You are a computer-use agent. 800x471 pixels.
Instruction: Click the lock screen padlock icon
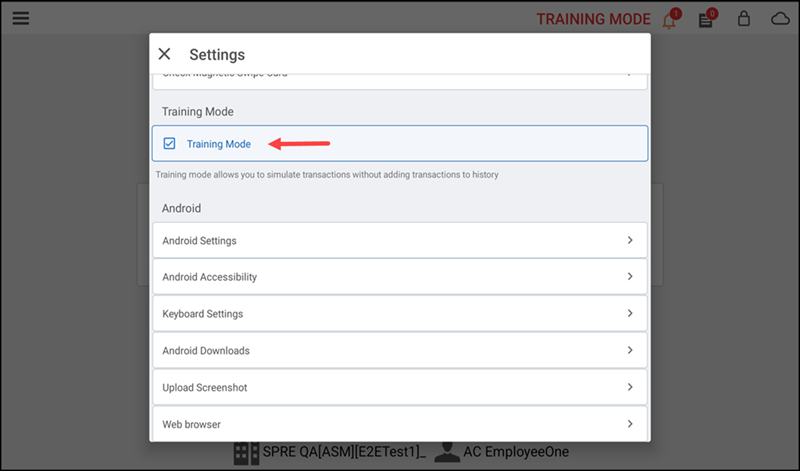[x=744, y=19]
